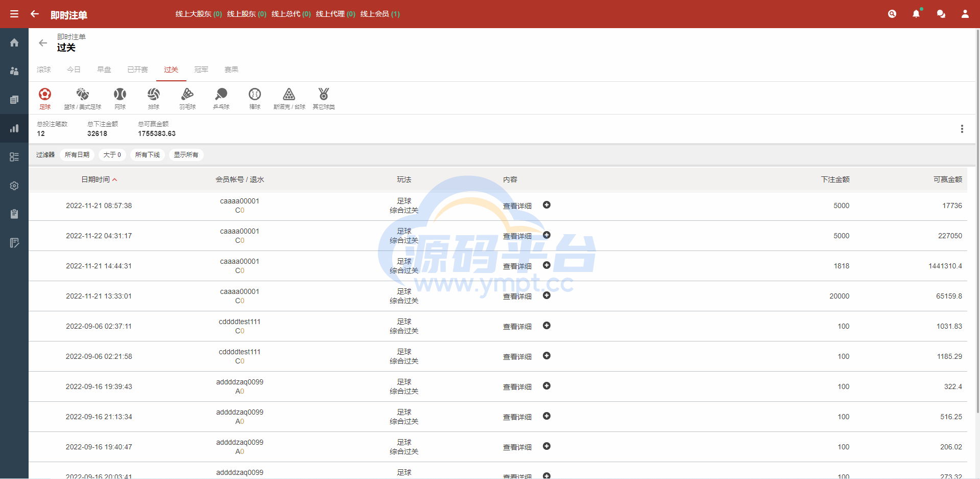
Task: Select the active 过关 tab
Action: [171, 70]
